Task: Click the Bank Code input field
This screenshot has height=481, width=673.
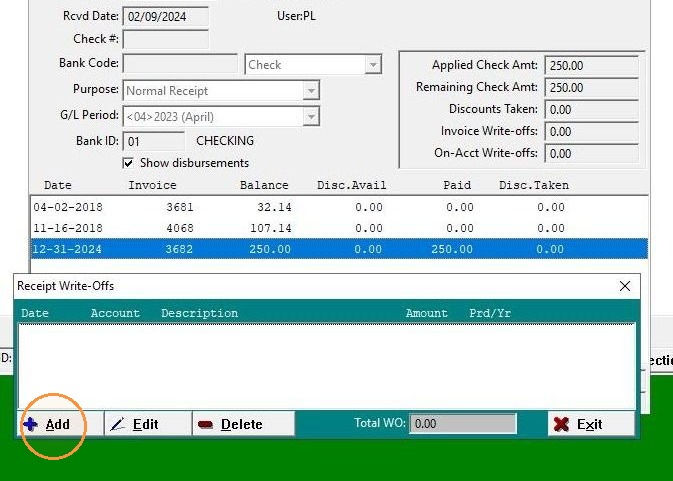Action: [180, 64]
